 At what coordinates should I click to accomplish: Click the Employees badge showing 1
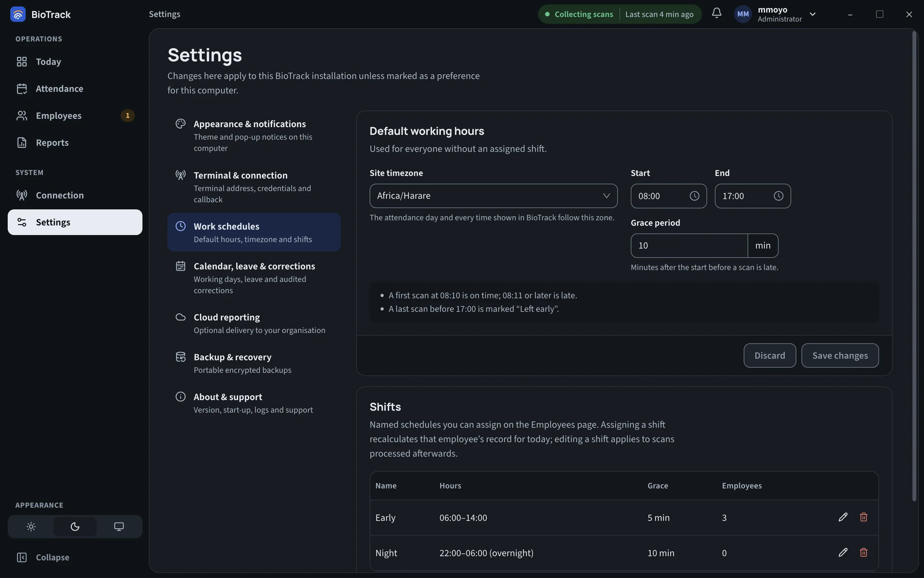point(127,116)
